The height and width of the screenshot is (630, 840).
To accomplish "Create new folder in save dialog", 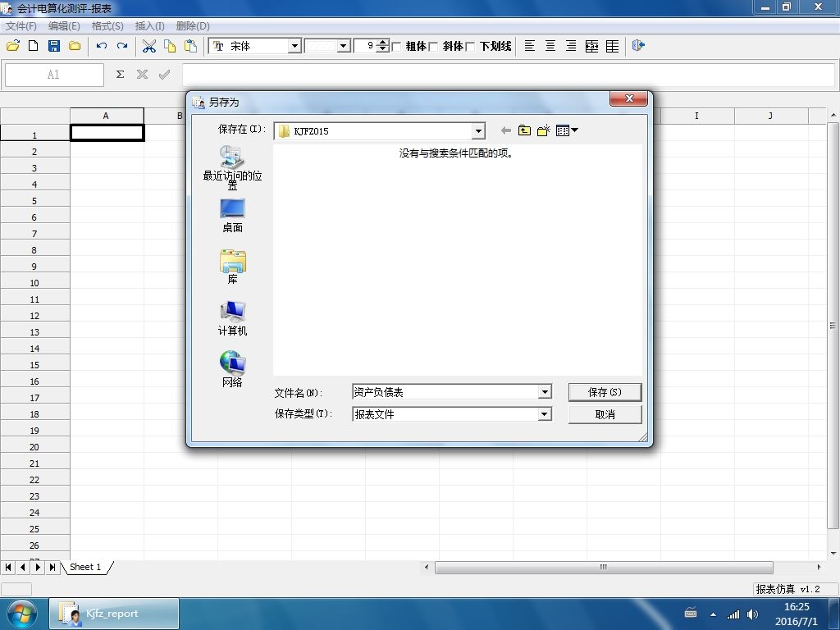I will click(x=544, y=130).
